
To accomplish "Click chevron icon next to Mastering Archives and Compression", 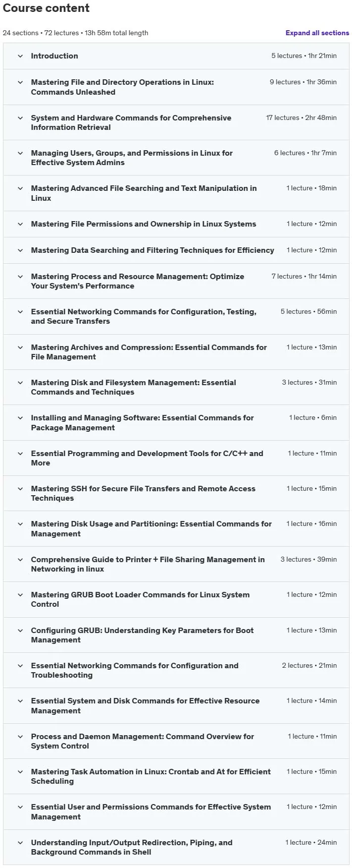I will point(20,347).
